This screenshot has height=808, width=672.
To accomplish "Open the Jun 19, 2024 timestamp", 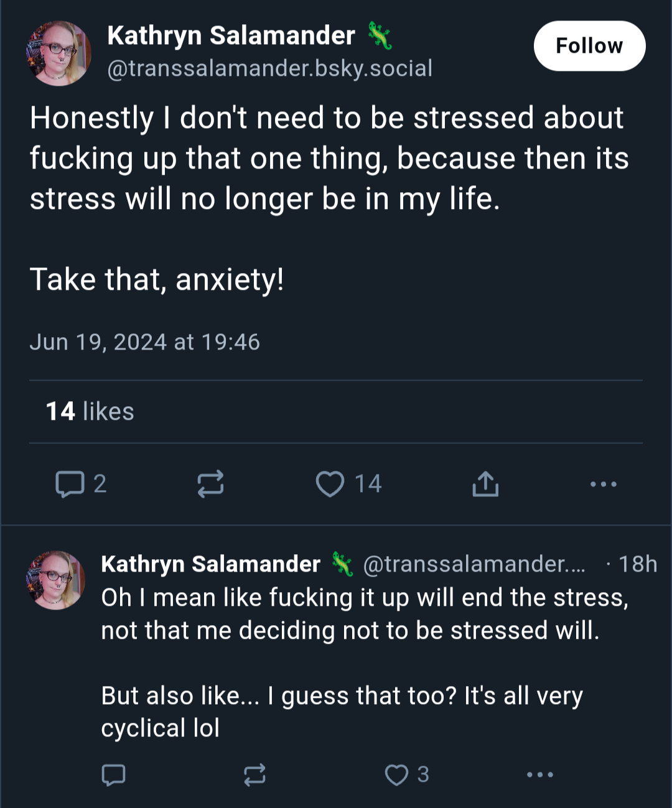I will [144, 342].
